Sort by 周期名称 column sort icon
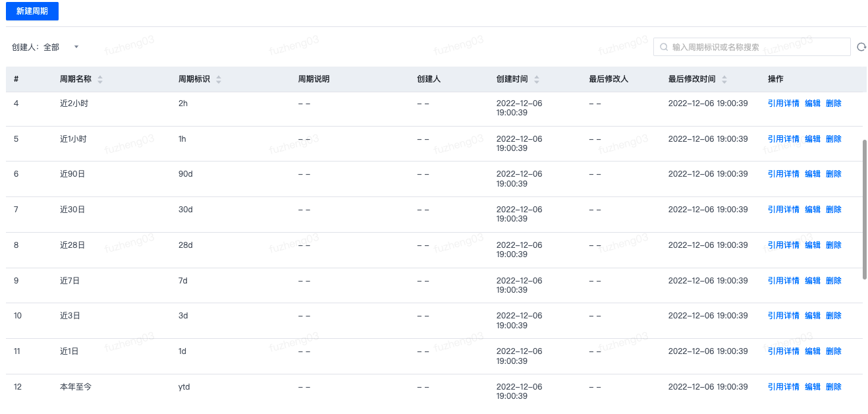This screenshot has width=868, height=414. [100, 79]
